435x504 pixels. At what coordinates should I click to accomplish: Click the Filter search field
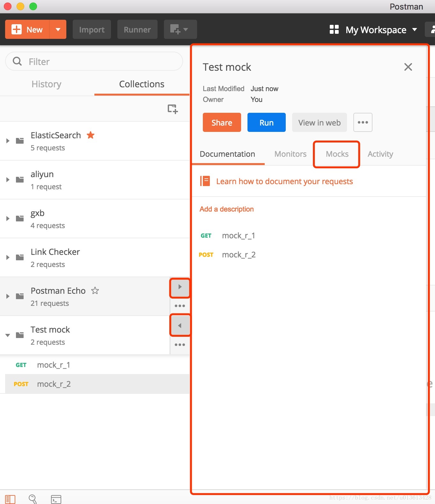94,61
